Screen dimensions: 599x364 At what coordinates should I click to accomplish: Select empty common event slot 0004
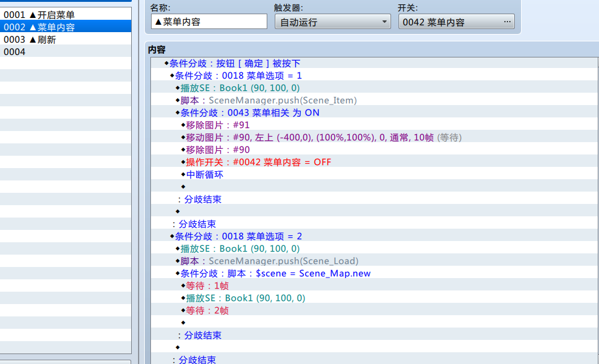click(66, 52)
